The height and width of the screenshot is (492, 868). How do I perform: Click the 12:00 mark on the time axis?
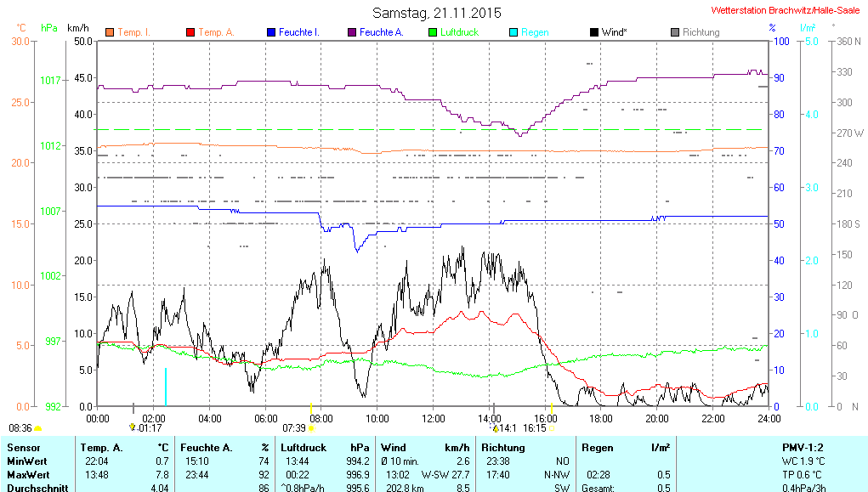(x=433, y=418)
